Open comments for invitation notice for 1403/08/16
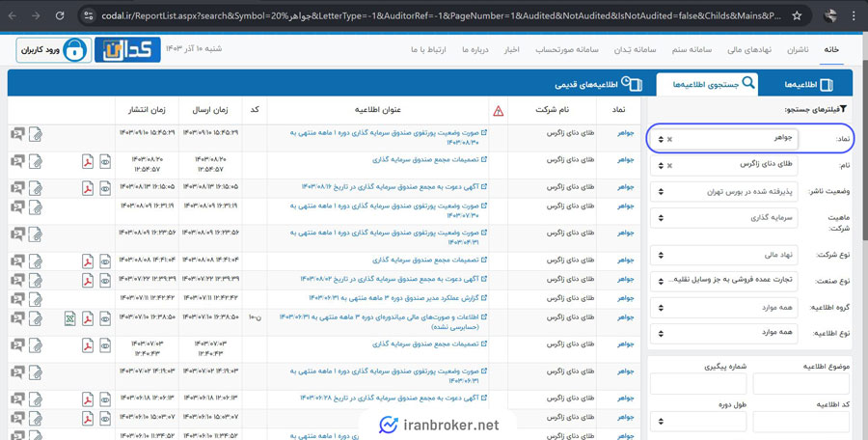868x440 pixels. tap(17, 188)
